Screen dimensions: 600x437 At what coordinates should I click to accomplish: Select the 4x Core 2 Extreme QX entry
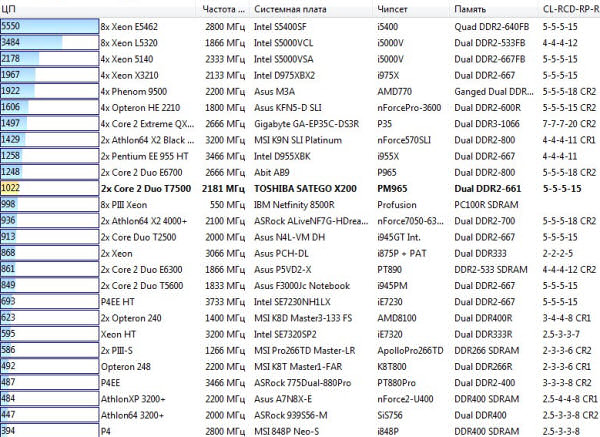[x=147, y=124]
